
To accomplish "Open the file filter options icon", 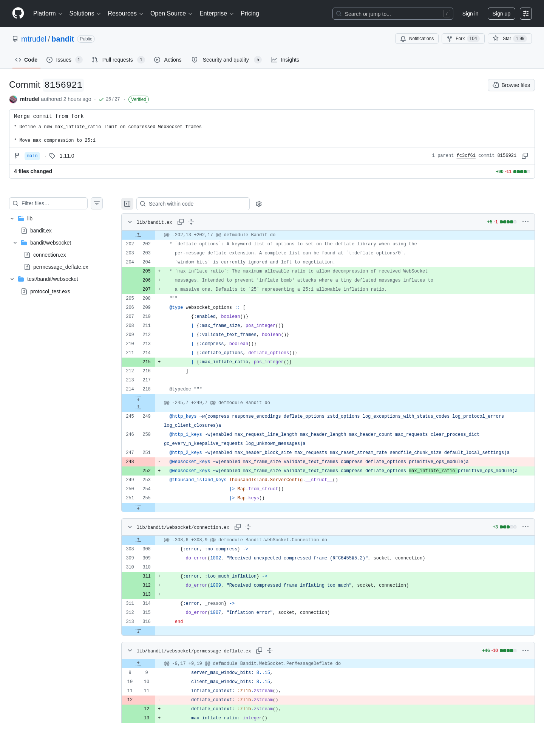I will tap(97, 203).
